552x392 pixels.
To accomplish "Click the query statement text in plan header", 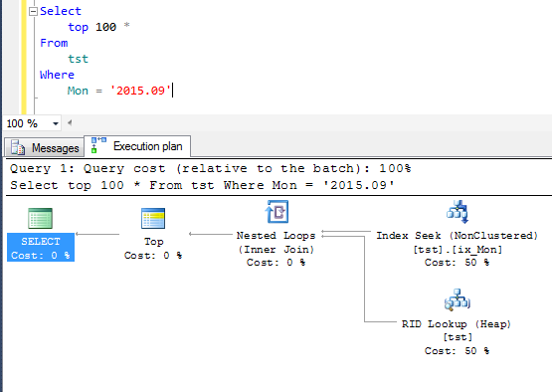I will click(203, 185).
